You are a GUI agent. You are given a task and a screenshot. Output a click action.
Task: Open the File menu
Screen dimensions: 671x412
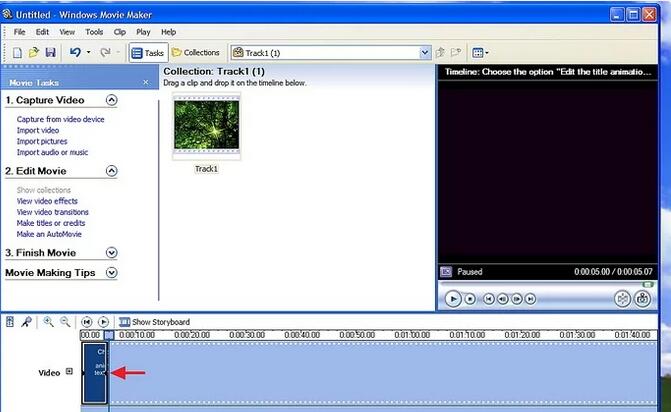tap(19, 32)
